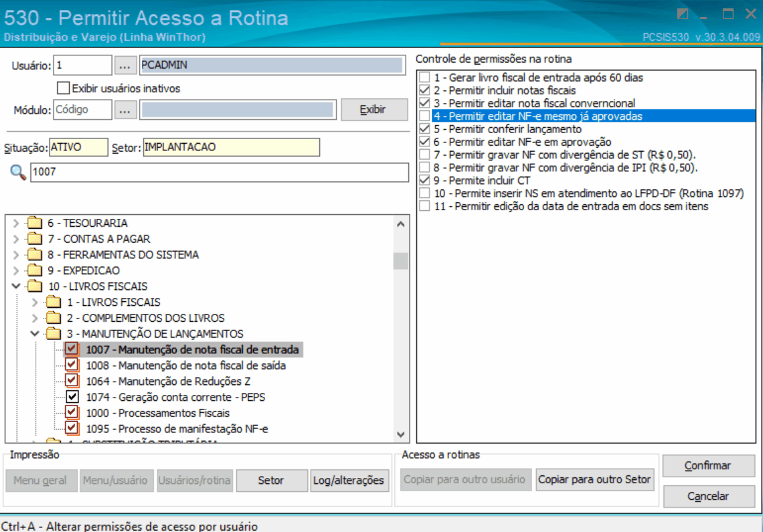
Task: Click the Módulo Código input field
Action: [x=82, y=110]
